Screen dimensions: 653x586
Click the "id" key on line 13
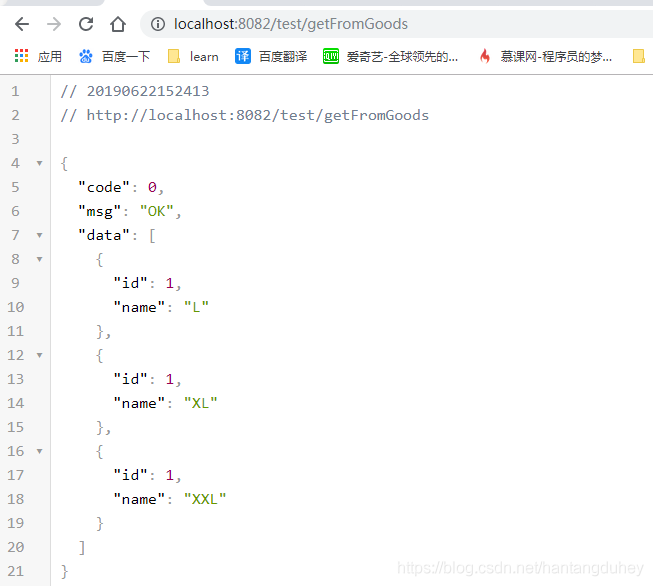130,379
